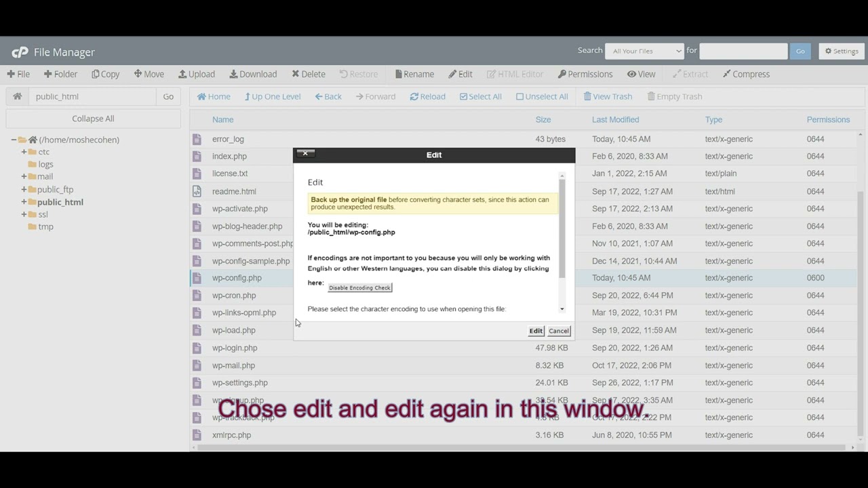Click the wp-config.php file icon
Image resolution: width=868 pixels, height=488 pixels.
tap(197, 278)
